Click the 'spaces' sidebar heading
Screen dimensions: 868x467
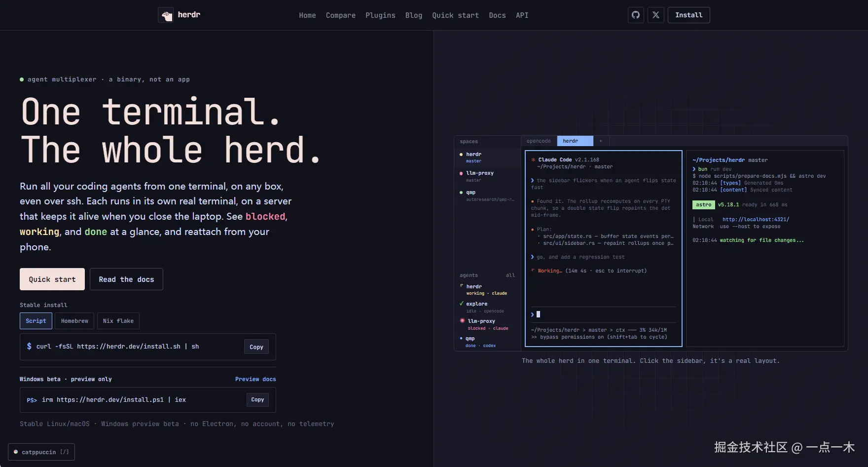click(469, 142)
